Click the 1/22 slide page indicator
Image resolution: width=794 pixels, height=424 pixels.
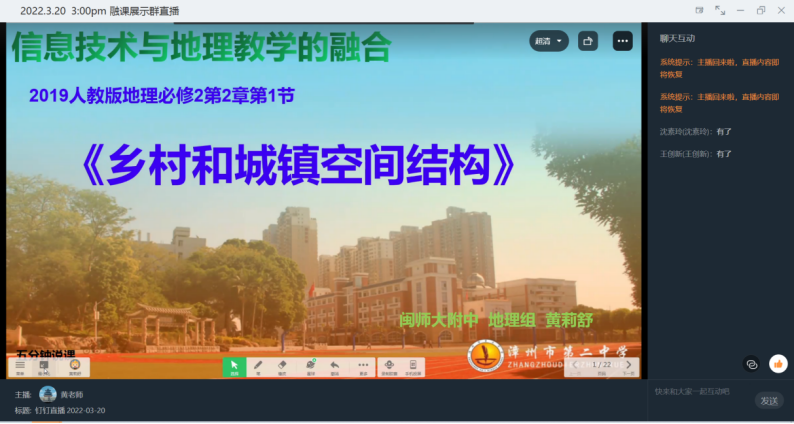pos(602,365)
